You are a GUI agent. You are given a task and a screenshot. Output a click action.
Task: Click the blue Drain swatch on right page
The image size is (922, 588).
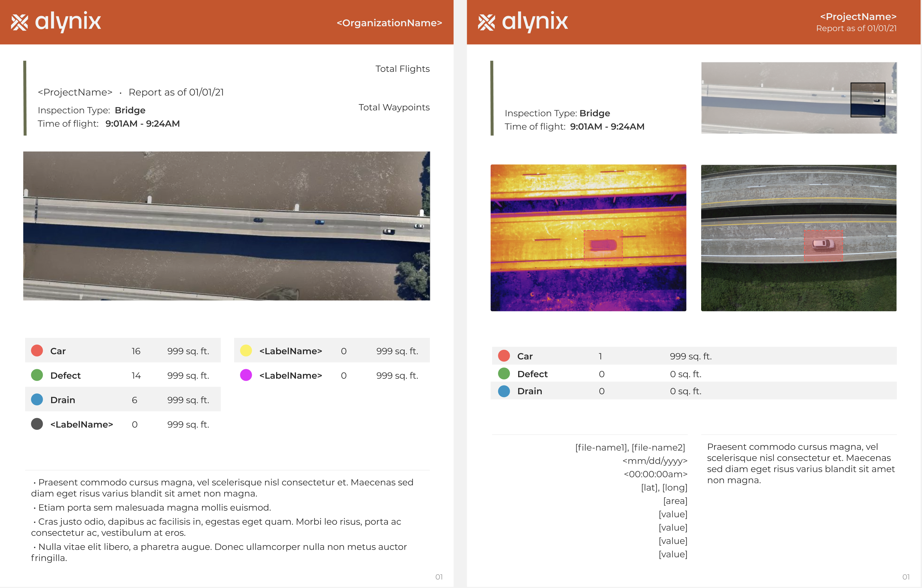click(504, 391)
